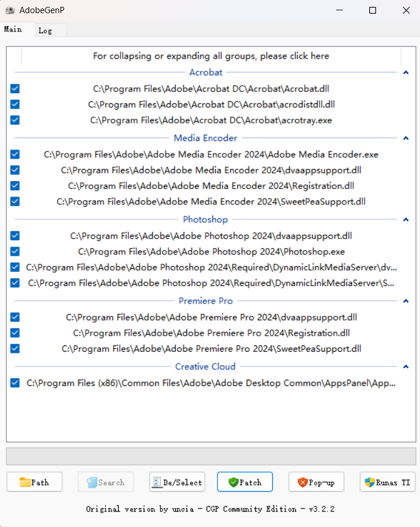Click the Search button's magnifier icon
The height and width of the screenshot is (527, 420).
pyautogui.click(x=92, y=482)
